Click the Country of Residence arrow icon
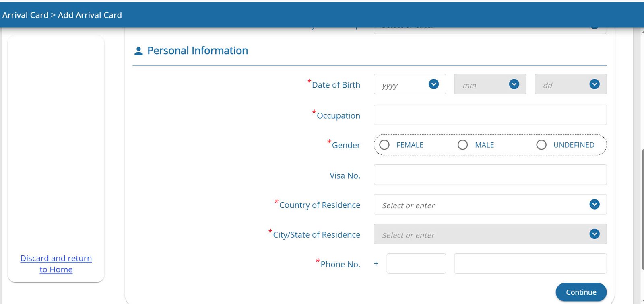 pos(594,204)
